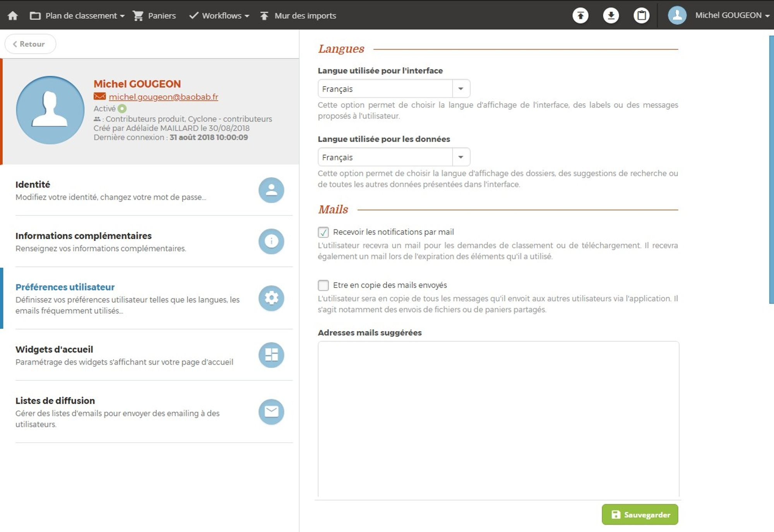The width and height of the screenshot is (774, 532).
Task: Click the large profile picture
Action: click(x=50, y=110)
